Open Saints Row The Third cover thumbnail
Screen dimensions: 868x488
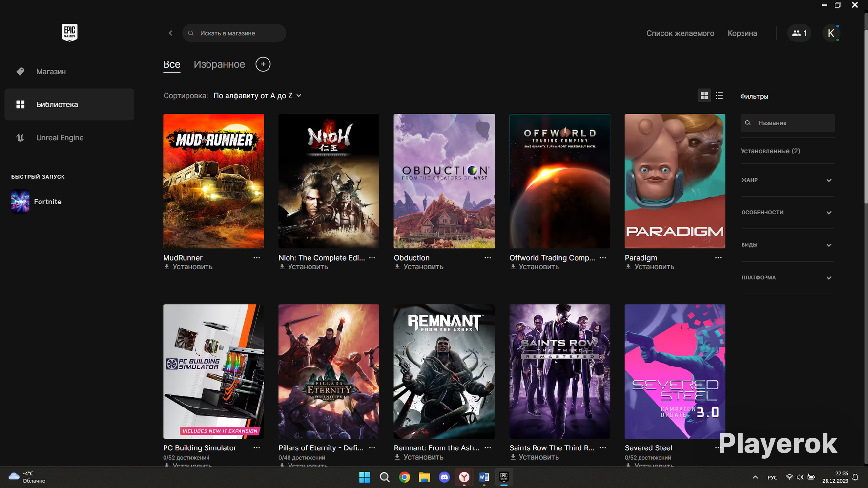pyautogui.click(x=559, y=371)
